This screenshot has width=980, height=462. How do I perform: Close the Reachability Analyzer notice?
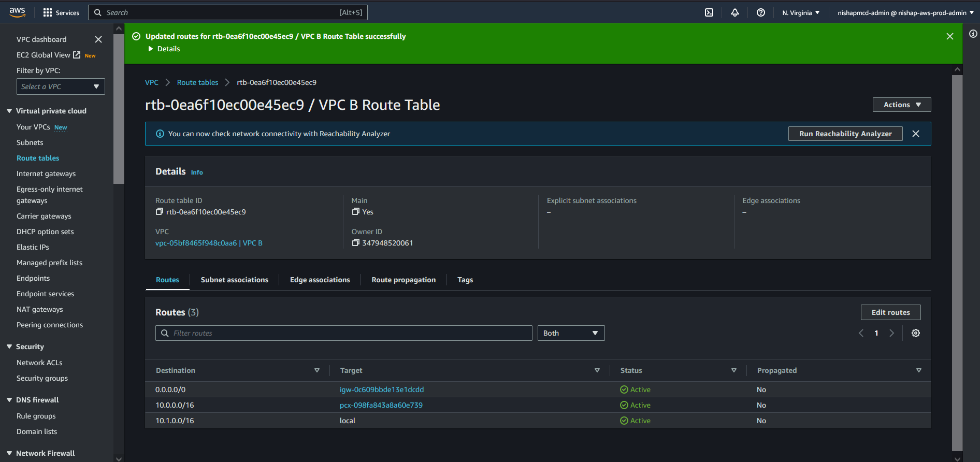point(915,134)
